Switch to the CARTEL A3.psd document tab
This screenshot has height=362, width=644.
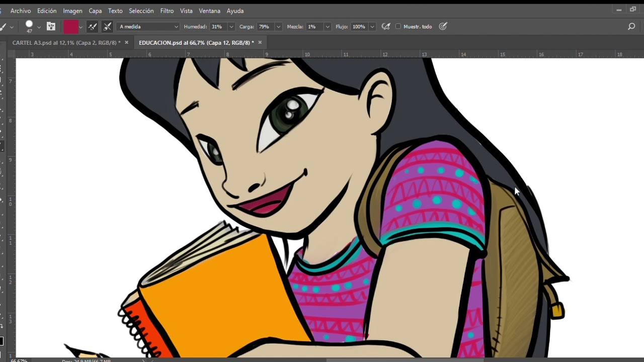[x=66, y=43]
